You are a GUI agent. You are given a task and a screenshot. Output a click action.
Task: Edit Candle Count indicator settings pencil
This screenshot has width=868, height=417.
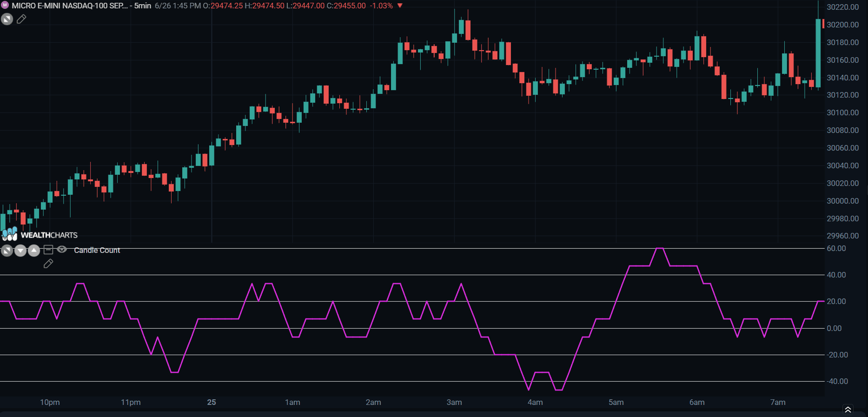tap(48, 264)
